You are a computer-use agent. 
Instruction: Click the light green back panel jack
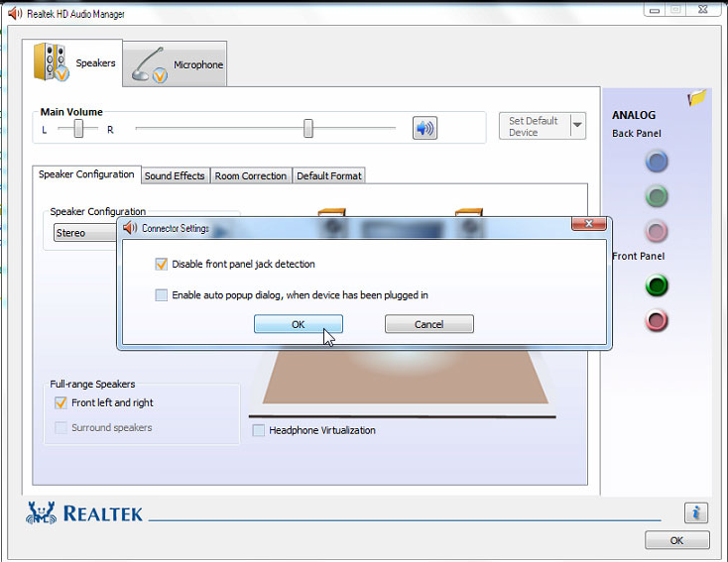tap(656, 195)
